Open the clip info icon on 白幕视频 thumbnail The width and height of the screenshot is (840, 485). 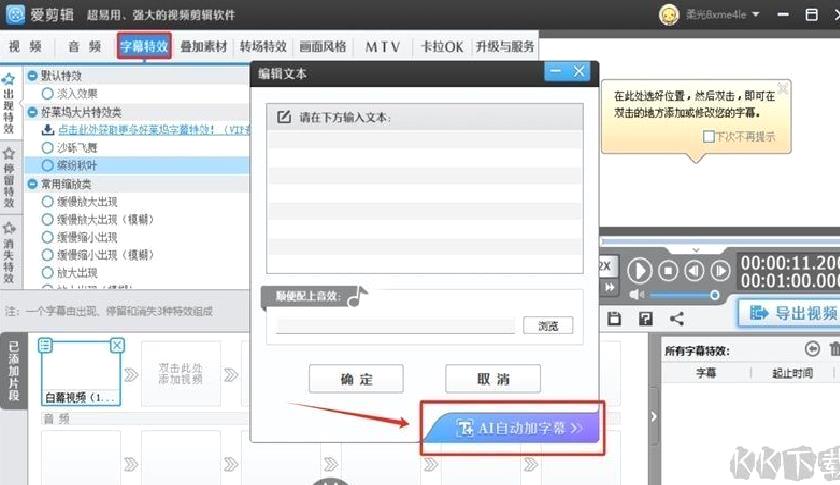[x=45, y=346]
